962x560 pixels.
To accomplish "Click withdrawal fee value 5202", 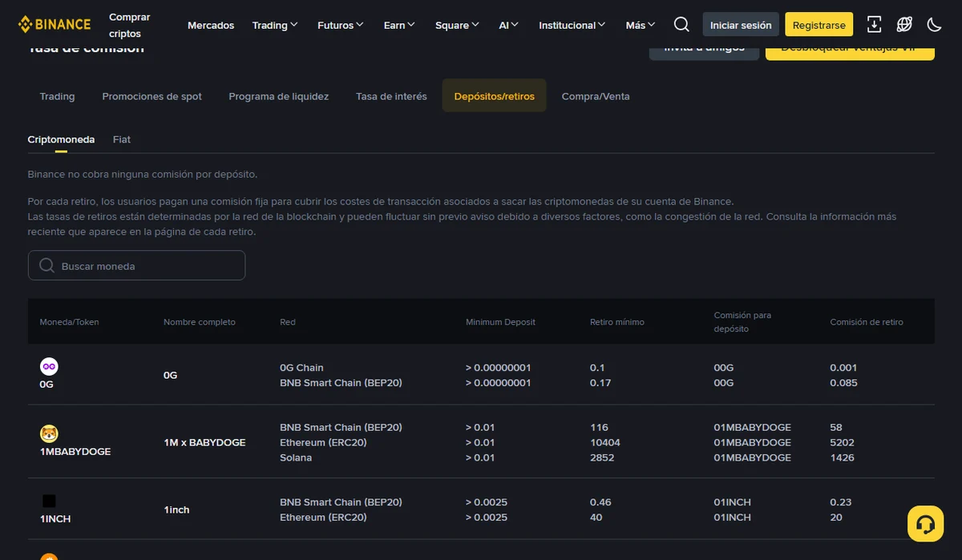I will click(x=843, y=442).
